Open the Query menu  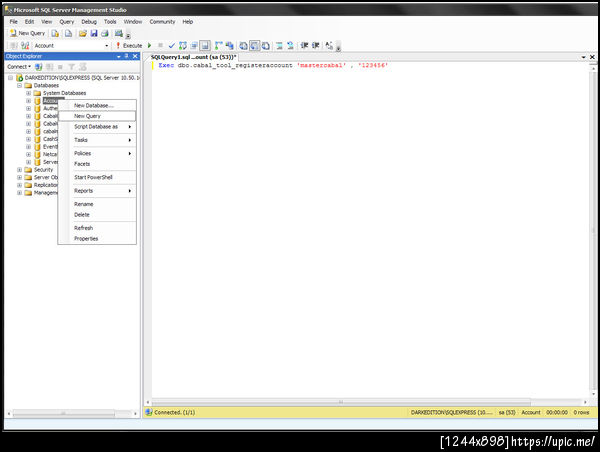click(x=67, y=22)
